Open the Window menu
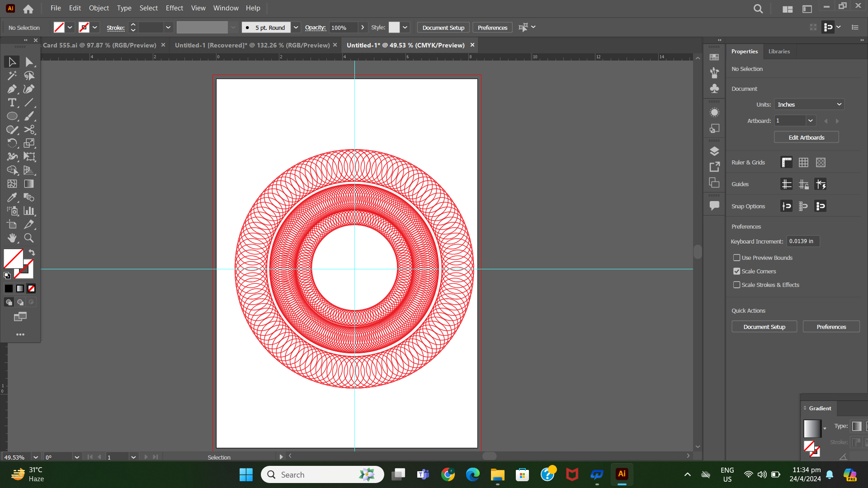The width and height of the screenshot is (868, 488). click(226, 8)
